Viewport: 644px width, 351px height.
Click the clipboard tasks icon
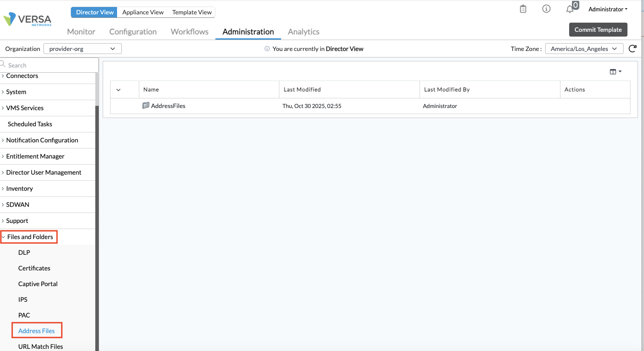523,9
